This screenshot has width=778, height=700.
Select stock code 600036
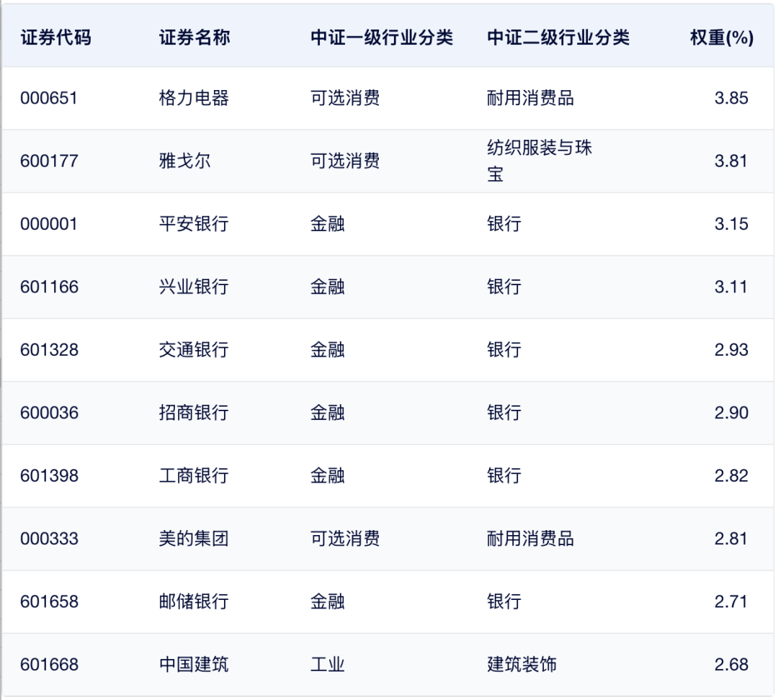point(49,413)
